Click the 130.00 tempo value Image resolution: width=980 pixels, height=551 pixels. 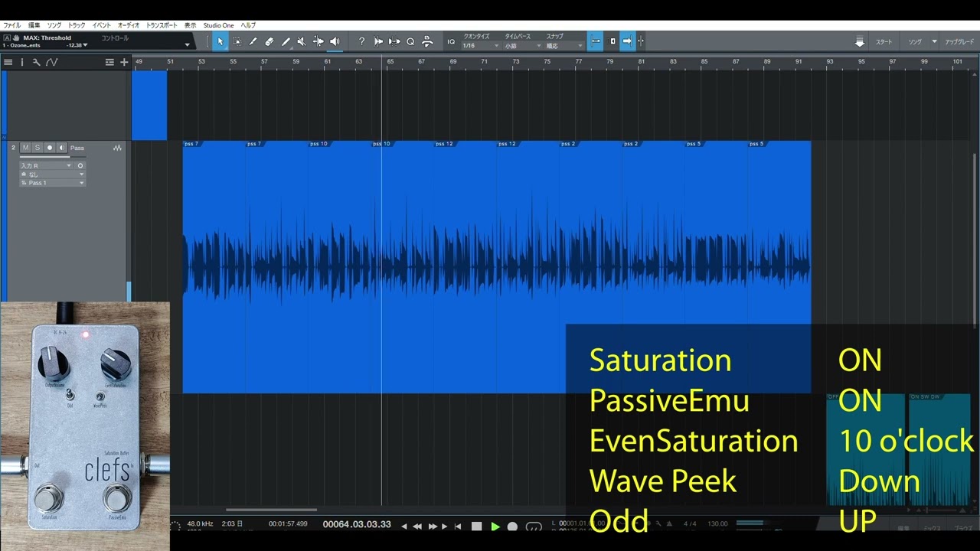tap(717, 524)
